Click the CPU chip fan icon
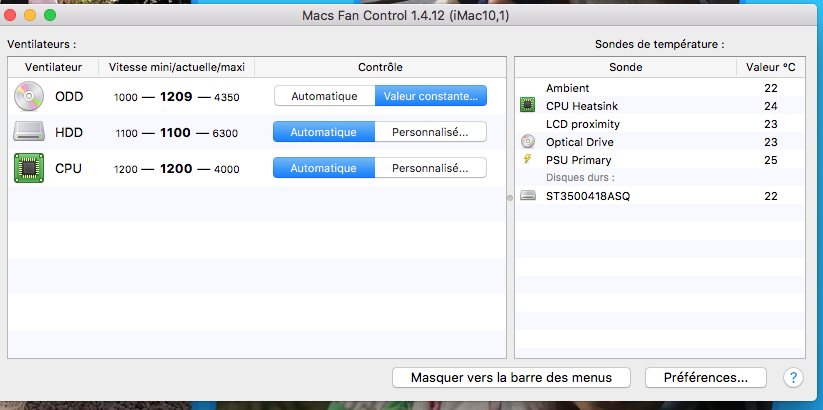The width and height of the screenshot is (823, 410). (29, 169)
